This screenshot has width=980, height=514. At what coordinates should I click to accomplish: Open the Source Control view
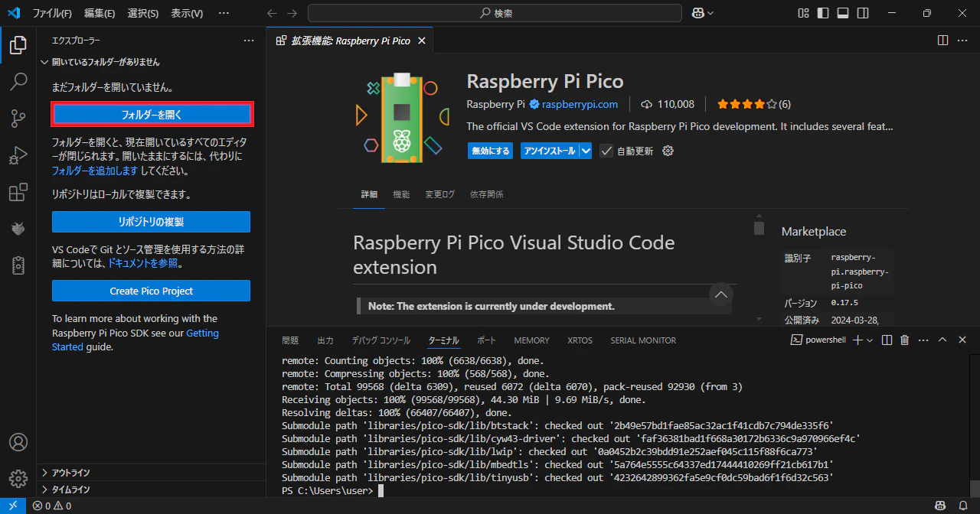(x=18, y=119)
